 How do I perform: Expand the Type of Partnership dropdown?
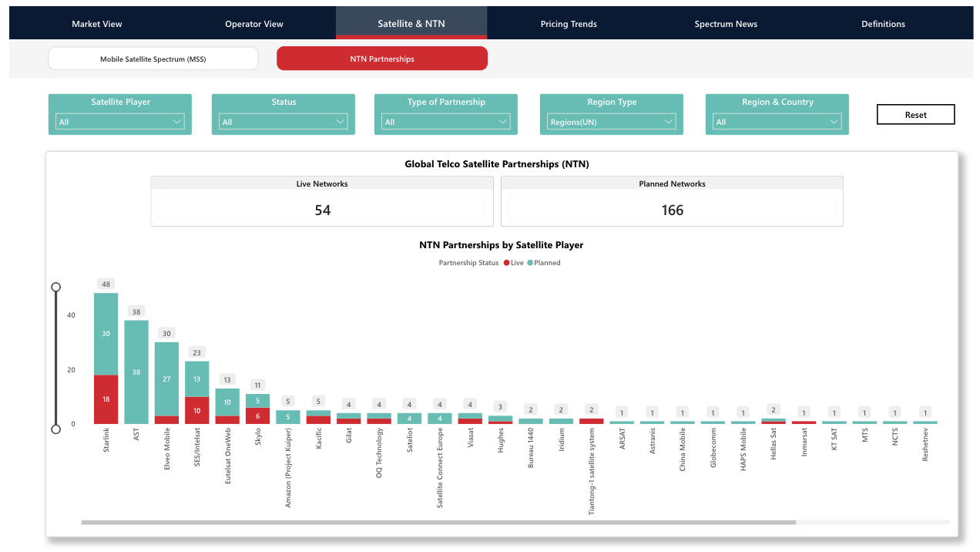tap(446, 122)
